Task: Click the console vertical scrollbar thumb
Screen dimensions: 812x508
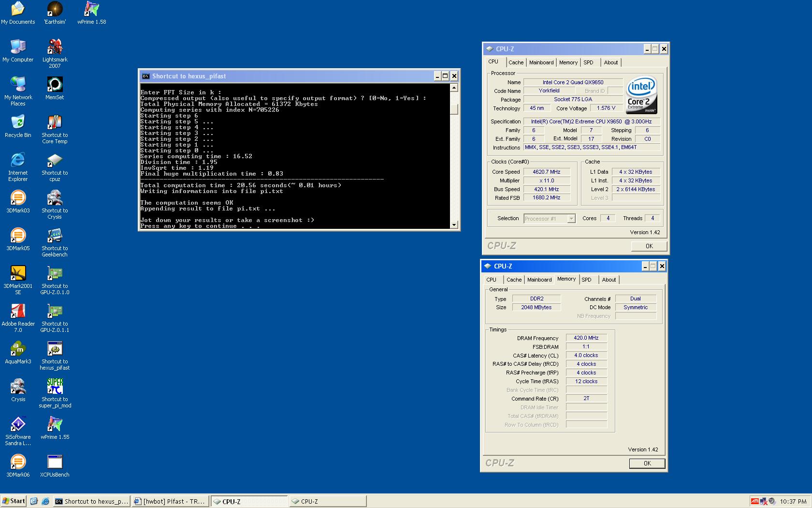Action: pyautogui.click(x=454, y=109)
